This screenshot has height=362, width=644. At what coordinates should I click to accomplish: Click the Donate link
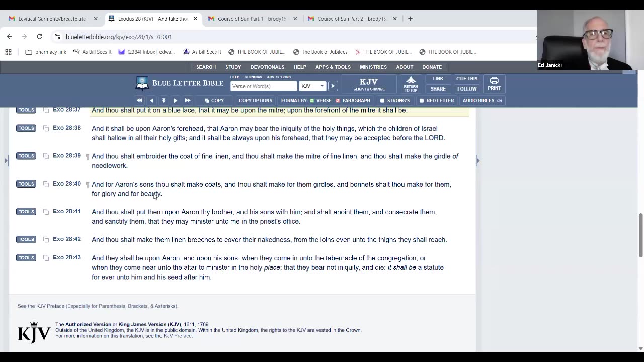pos(432,67)
